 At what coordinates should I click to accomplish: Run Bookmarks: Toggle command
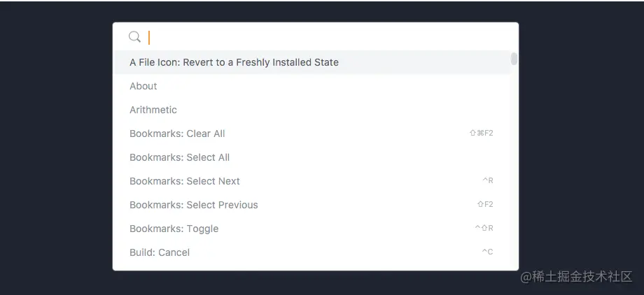(174, 229)
